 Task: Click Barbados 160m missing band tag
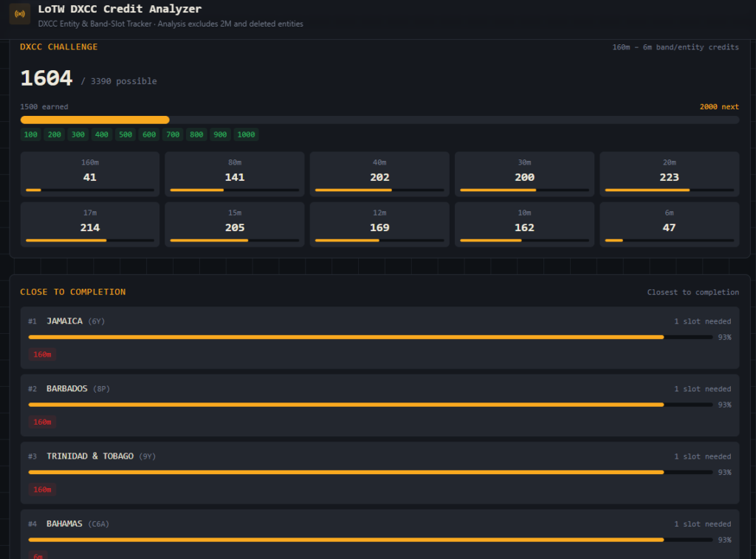coord(42,422)
